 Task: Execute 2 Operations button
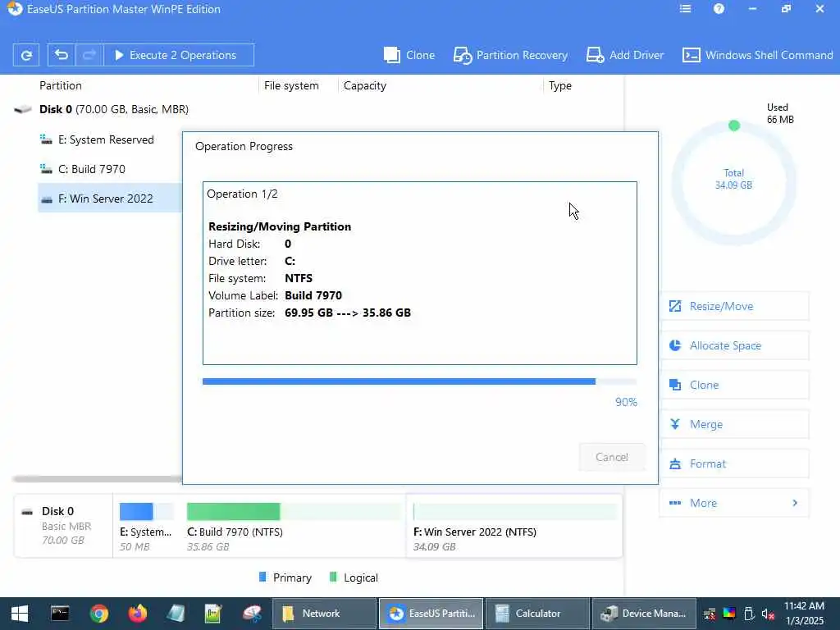point(178,55)
